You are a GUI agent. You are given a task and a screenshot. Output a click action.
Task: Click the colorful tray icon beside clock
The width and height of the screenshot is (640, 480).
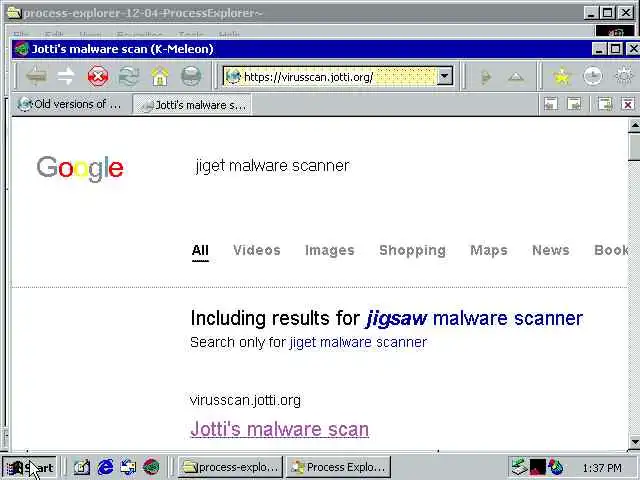(x=556, y=467)
